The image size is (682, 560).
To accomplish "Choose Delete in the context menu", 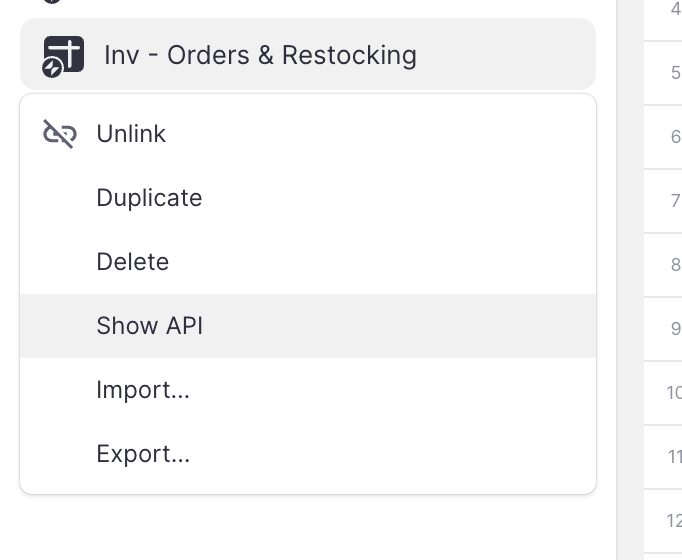I will (x=132, y=262).
